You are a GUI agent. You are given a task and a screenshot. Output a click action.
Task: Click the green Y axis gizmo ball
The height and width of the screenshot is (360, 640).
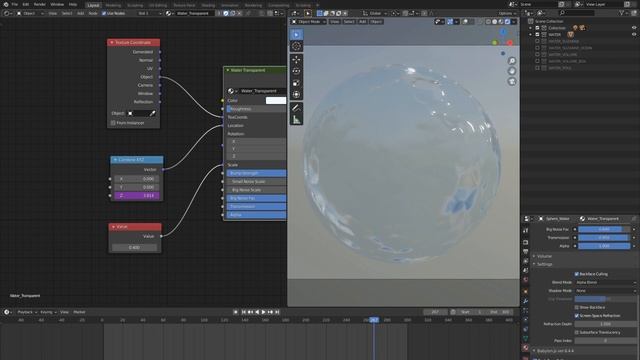[495, 42]
